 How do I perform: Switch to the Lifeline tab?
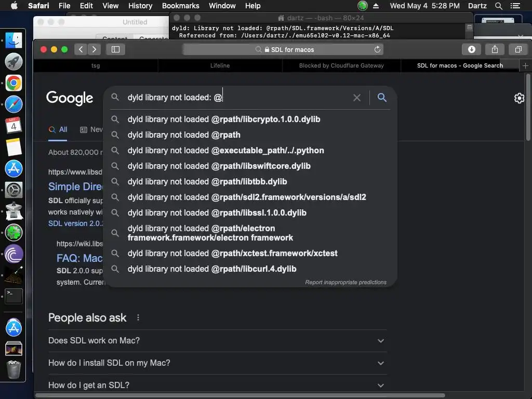(220, 65)
